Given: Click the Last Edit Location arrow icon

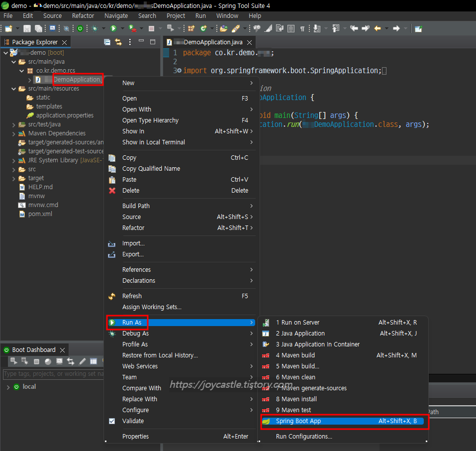Looking at the screenshot, I should pyautogui.click(x=354, y=28).
